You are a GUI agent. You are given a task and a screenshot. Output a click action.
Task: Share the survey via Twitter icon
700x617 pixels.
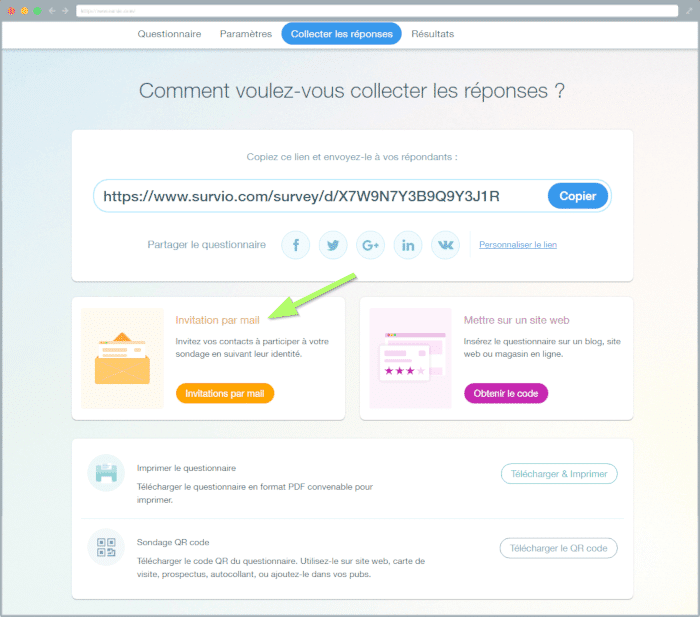[x=333, y=245]
